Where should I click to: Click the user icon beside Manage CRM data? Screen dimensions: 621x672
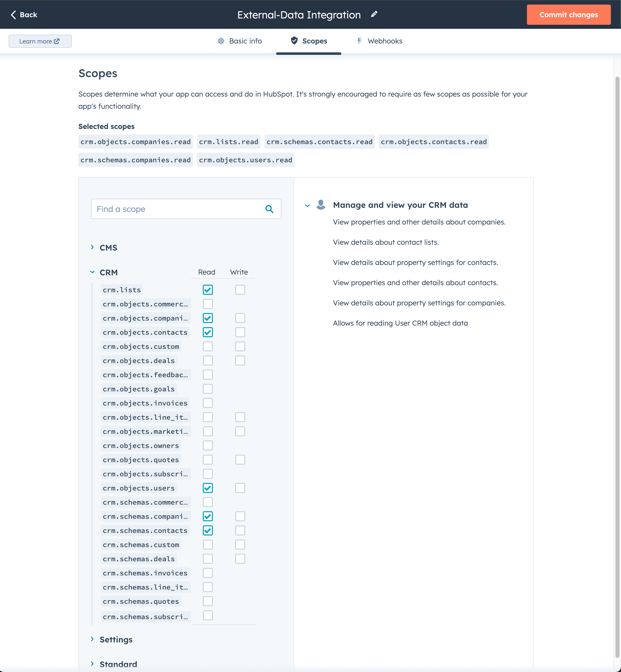tap(321, 205)
